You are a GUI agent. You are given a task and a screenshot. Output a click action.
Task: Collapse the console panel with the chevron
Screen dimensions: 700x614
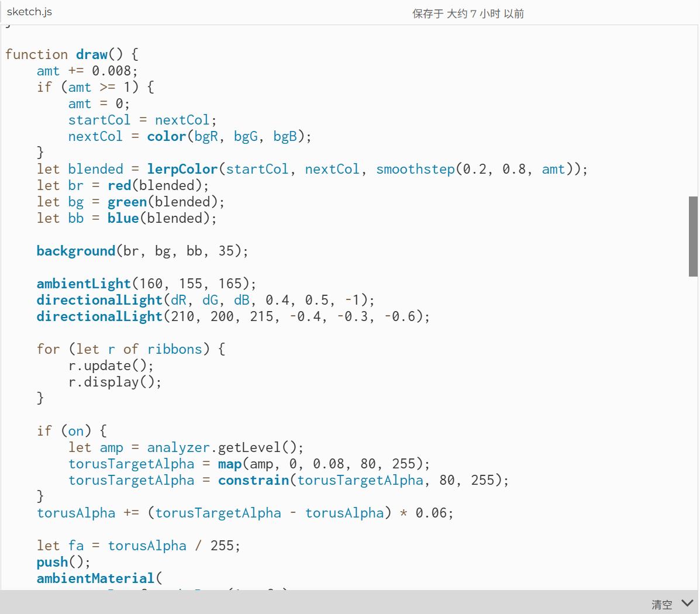pos(687,603)
